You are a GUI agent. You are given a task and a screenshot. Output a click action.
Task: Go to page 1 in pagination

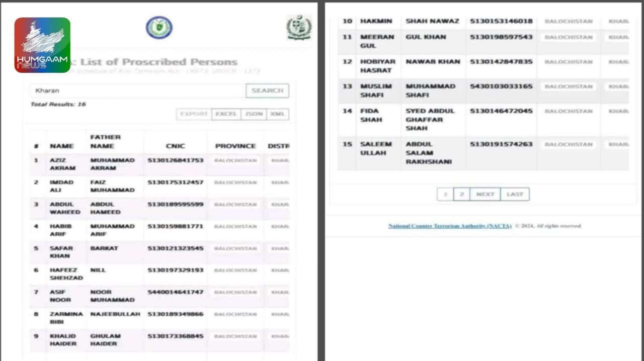coord(445,194)
